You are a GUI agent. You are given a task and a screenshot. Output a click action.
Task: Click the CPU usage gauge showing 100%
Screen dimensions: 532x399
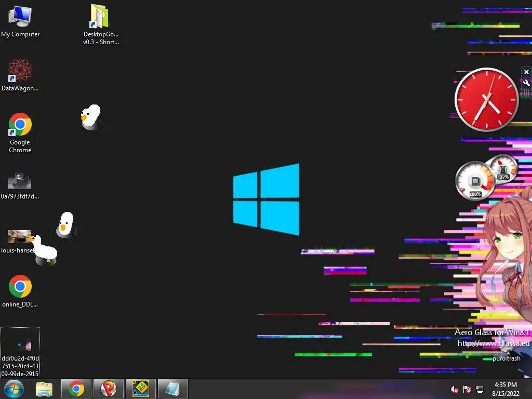coord(475,181)
